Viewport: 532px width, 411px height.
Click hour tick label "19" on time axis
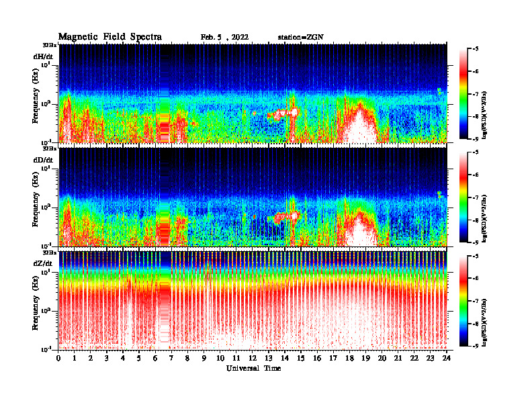(x=365, y=359)
